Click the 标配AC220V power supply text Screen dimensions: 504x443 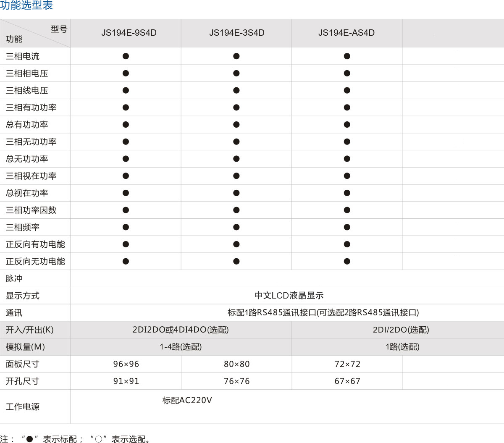(187, 401)
